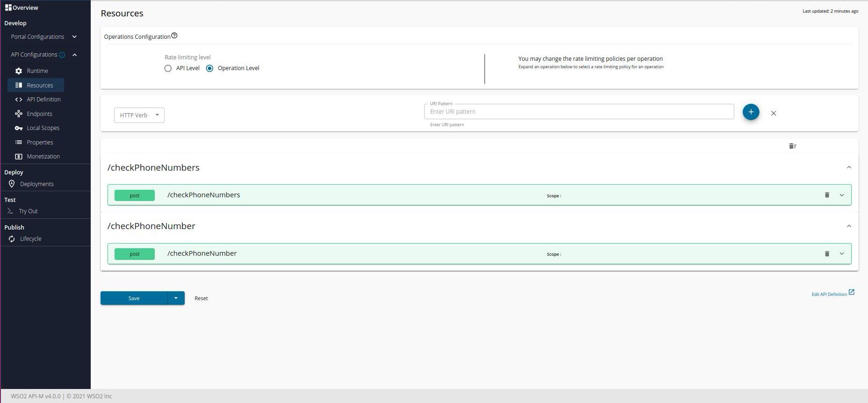
Task: Click the clear X icon beside URI pattern
Action: click(x=774, y=113)
